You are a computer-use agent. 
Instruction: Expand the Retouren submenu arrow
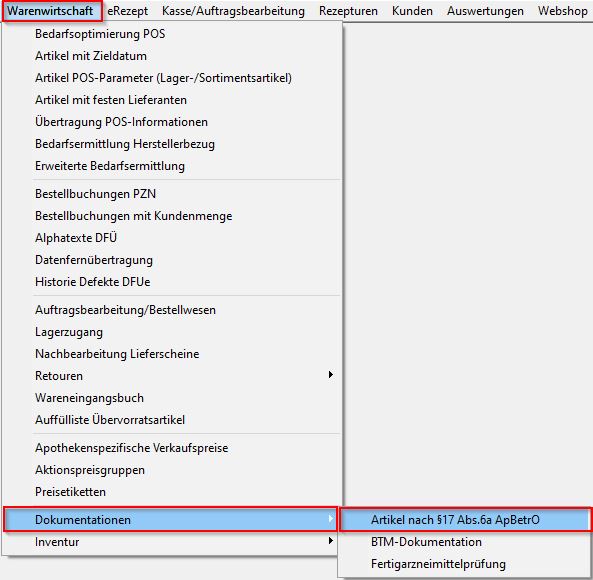pos(331,375)
